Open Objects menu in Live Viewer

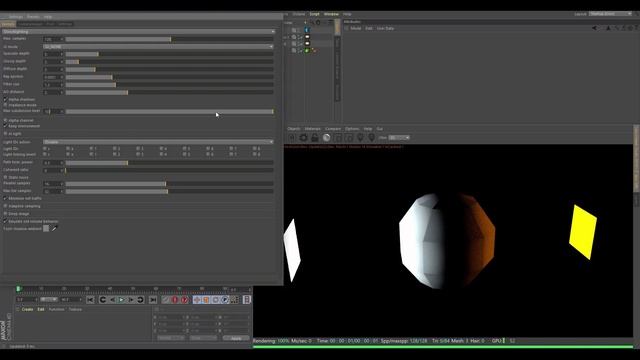tap(293, 129)
